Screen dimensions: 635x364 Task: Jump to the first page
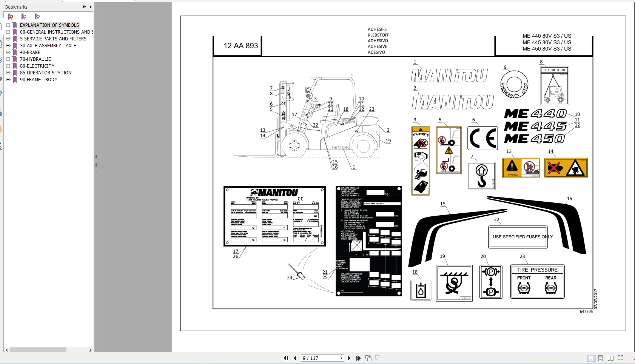tap(286, 358)
